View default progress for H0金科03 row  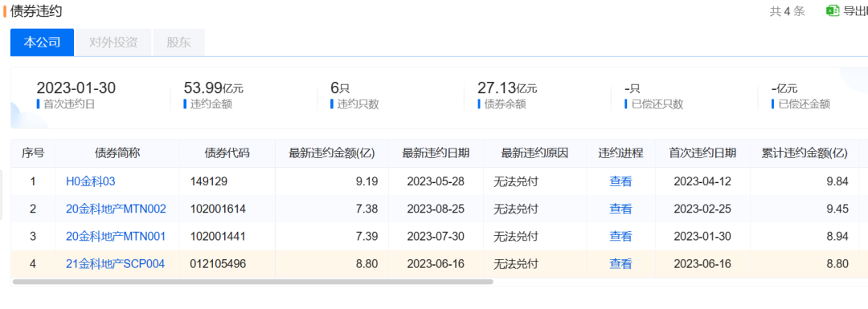620,181
